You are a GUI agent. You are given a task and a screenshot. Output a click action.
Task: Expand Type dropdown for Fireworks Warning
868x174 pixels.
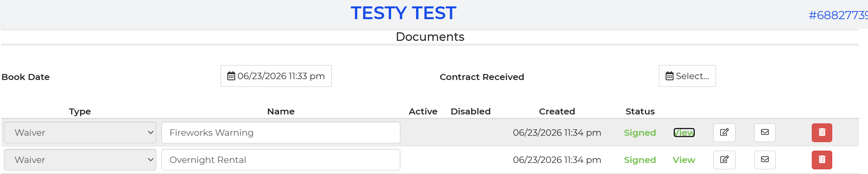(x=80, y=133)
